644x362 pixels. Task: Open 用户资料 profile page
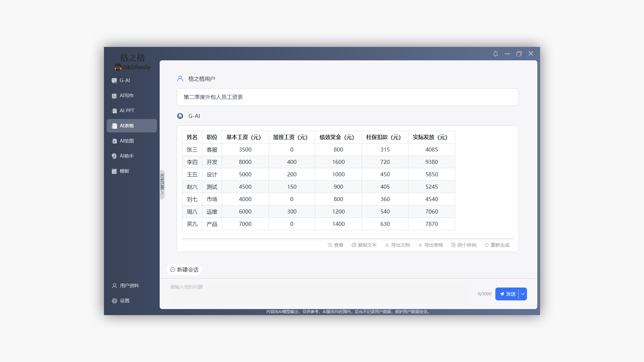129,286
